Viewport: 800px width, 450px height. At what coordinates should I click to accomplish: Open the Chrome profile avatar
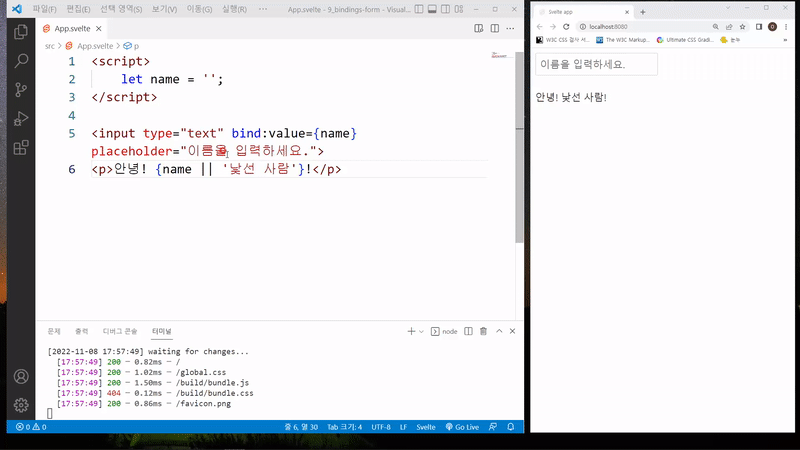click(x=772, y=27)
